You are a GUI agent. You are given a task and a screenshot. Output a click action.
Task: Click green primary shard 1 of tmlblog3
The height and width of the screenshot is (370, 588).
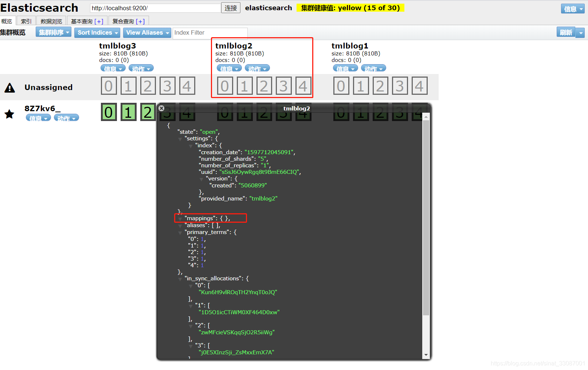tap(128, 112)
